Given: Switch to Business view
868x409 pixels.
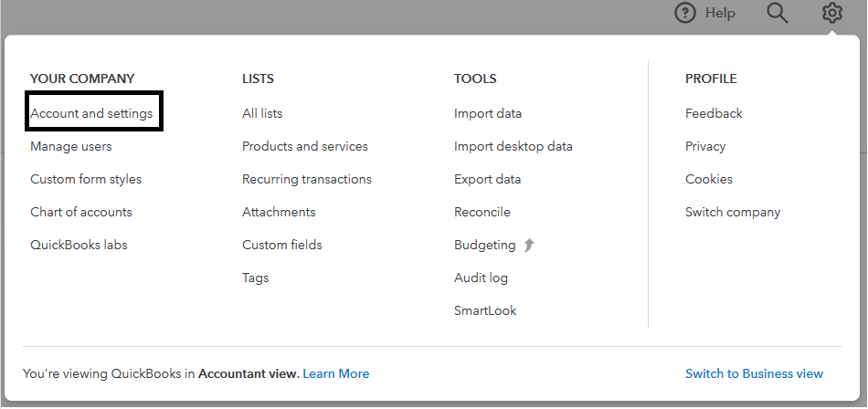Looking at the screenshot, I should point(754,373).
